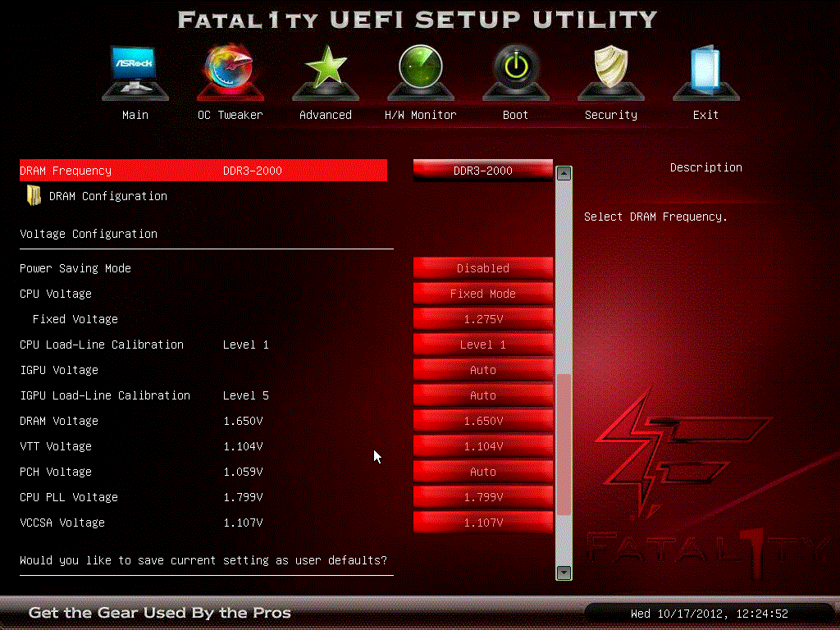840x630 pixels.
Task: Open the CPU Voltage Fixed Mode selector
Action: click(483, 294)
